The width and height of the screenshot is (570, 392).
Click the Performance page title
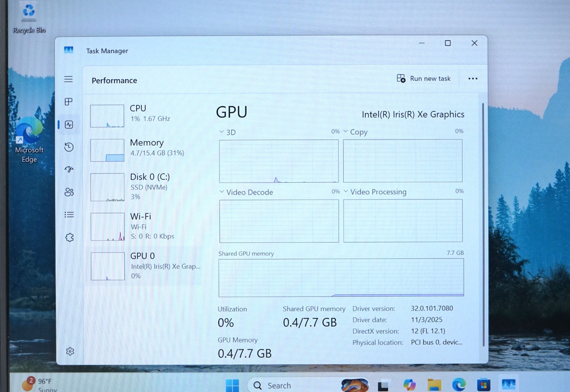pyautogui.click(x=114, y=80)
